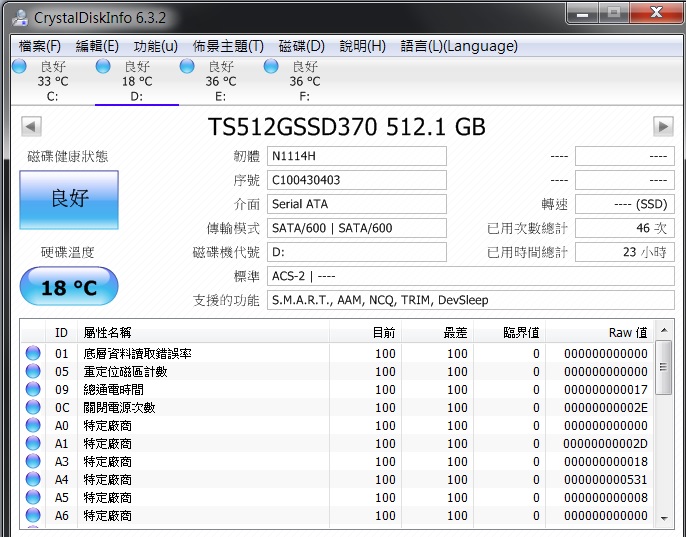Click the 33 °C temperature for drive C:
Viewport: 686px width, 537px height.
coord(52,81)
